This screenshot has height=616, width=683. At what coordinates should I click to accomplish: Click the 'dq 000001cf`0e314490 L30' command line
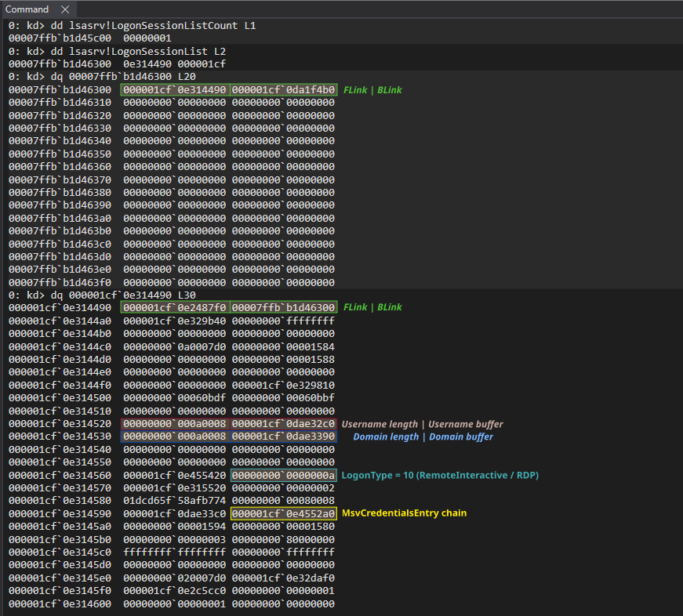click(x=123, y=295)
